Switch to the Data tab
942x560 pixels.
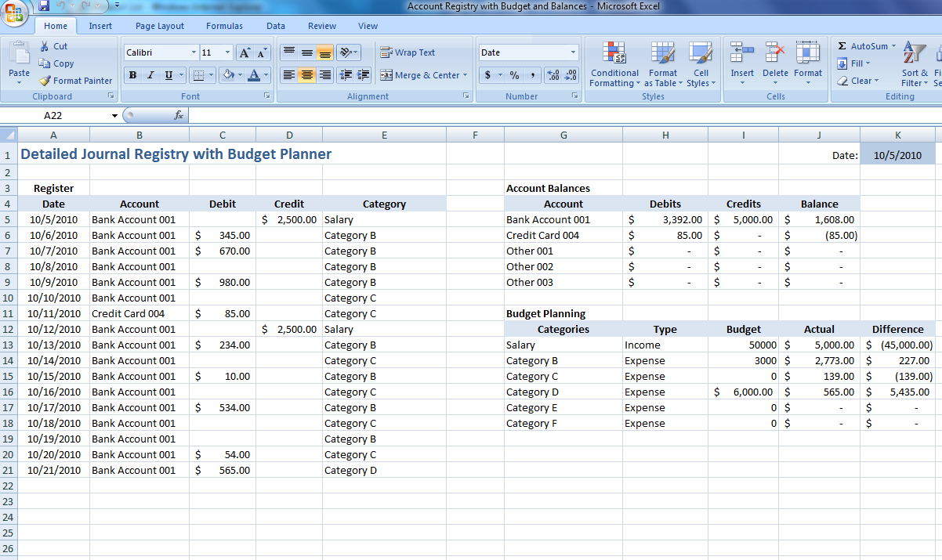click(x=276, y=26)
